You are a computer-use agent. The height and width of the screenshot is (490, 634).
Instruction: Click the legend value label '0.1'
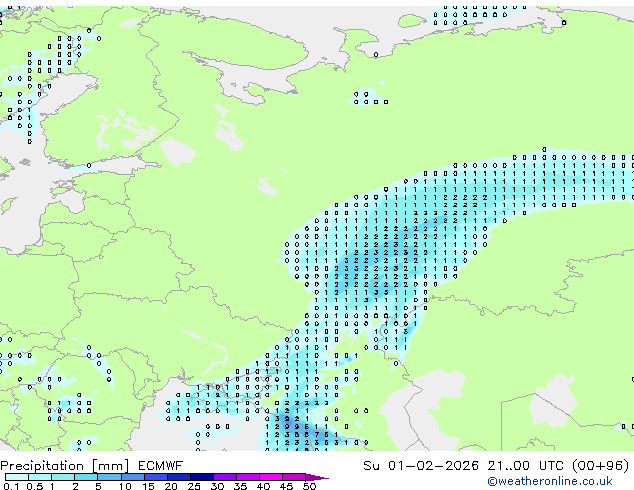(x=11, y=486)
